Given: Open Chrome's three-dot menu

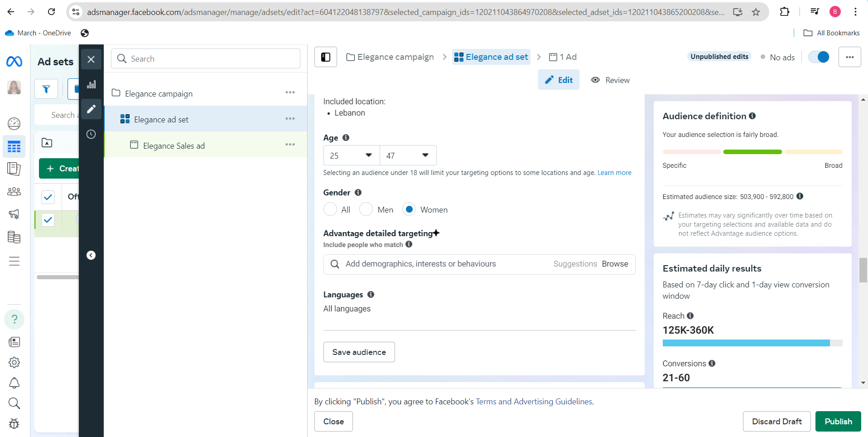Looking at the screenshot, I should point(855,12).
